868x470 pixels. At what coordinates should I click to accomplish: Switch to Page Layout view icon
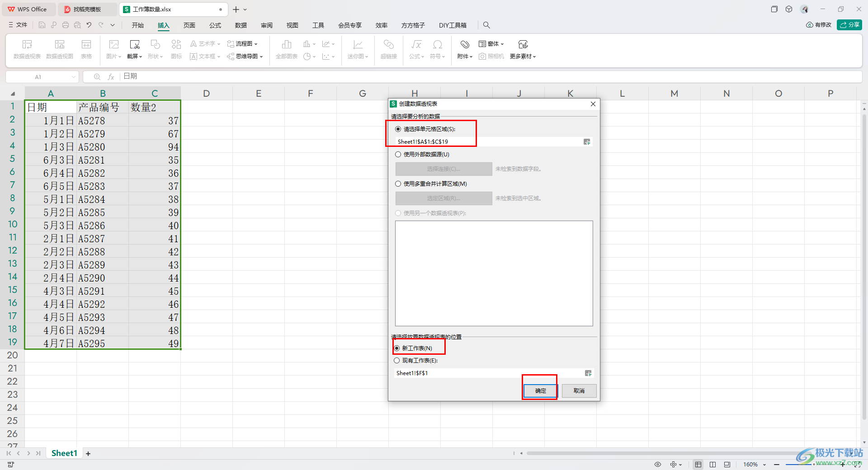(727, 465)
